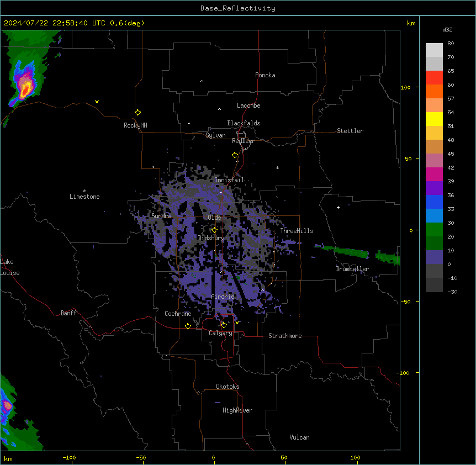This screenshot has height=465, width=476.
Task: Click the Blackfalds label
Action: click(x=244, y=123)
